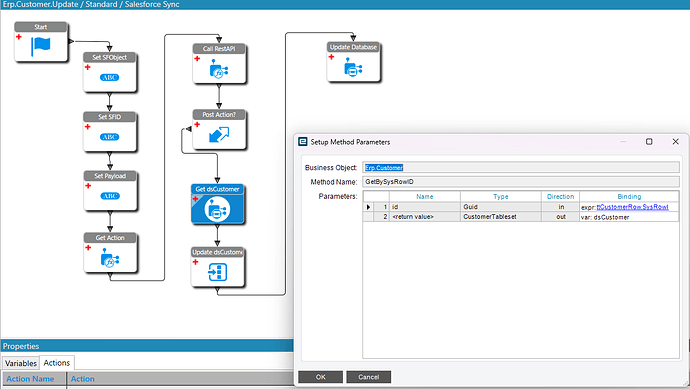This screenshot has width=690, height=389.
Task: Click the Post Action? condition node icon
Action: tap(219, 135)
